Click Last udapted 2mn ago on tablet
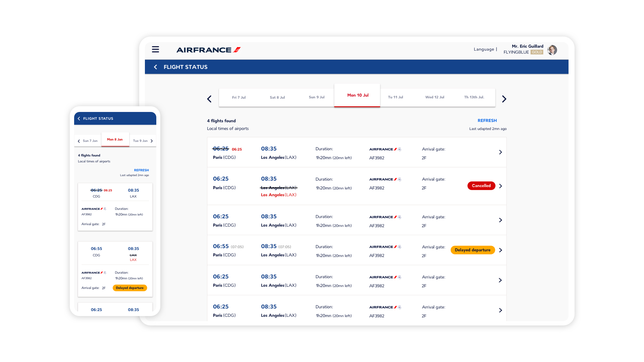The height and width of the screenshot is (362, 644). coord(488,129)
